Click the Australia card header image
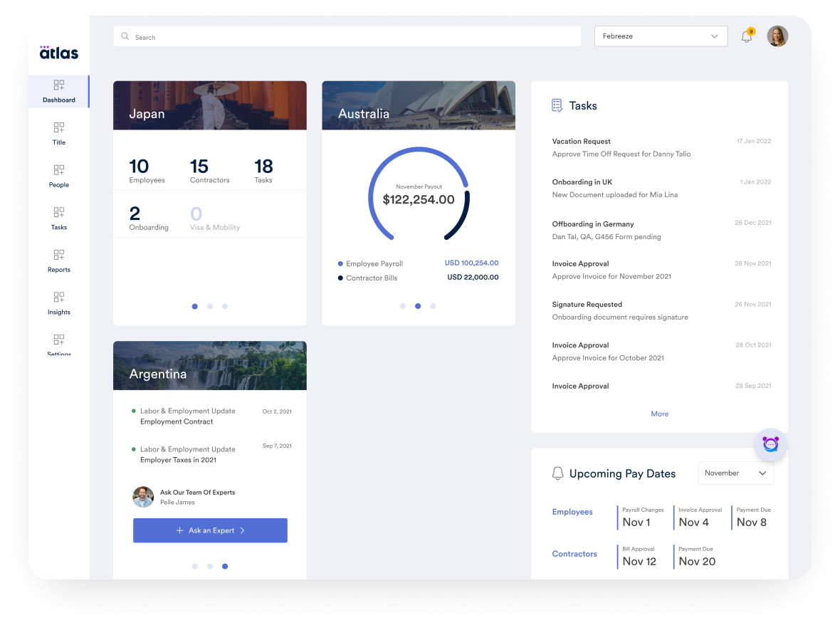 pos(419,105)
